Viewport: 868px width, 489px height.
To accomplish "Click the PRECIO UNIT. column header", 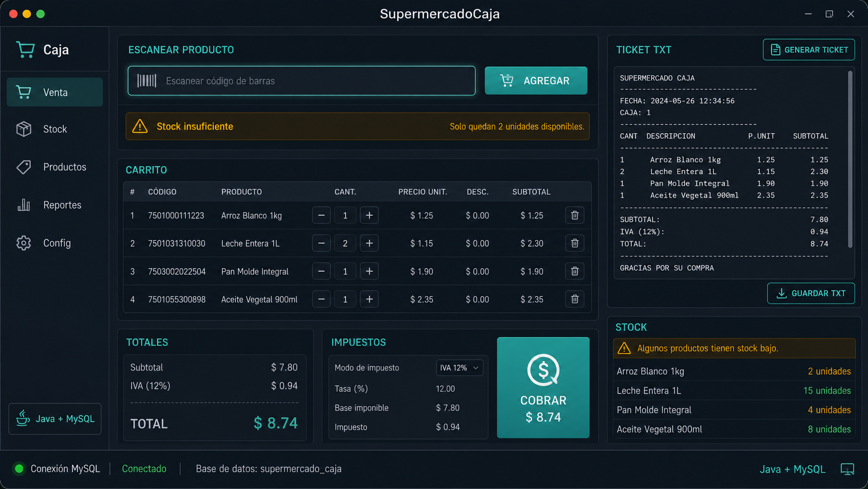I will pos(423,192).
